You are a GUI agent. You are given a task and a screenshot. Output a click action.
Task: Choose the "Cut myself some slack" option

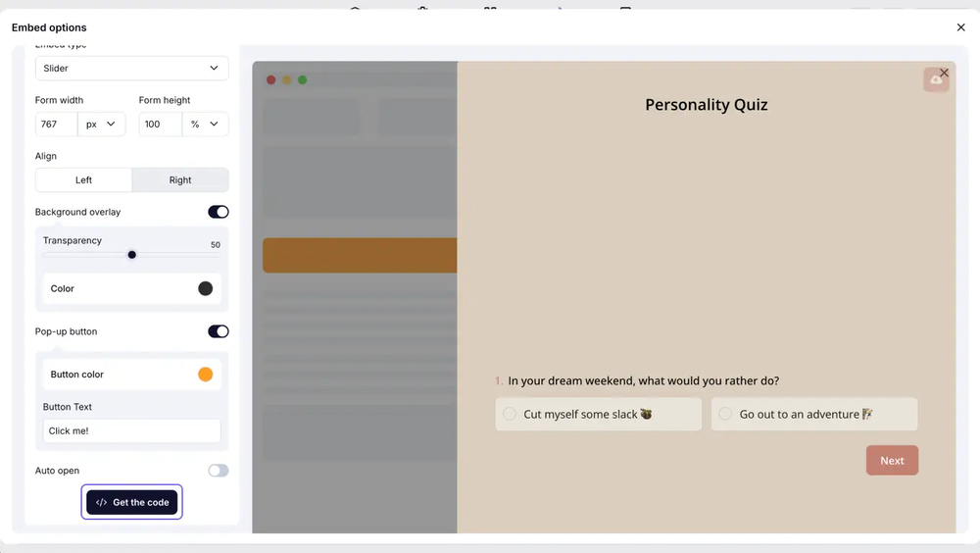598,414
